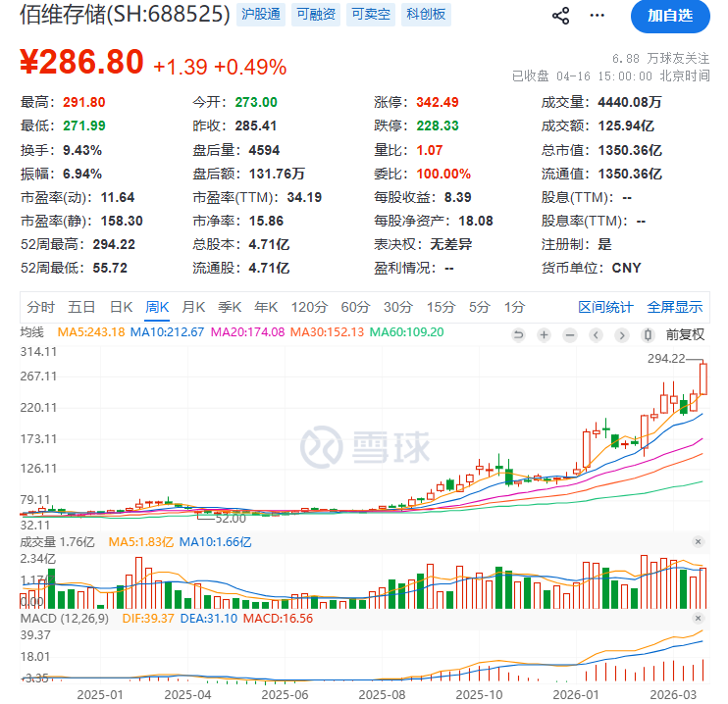This screenshot has width=728, height=704.
Task: Click the MA10:212.67 indicator label
Action: click(x=167, y=332)
